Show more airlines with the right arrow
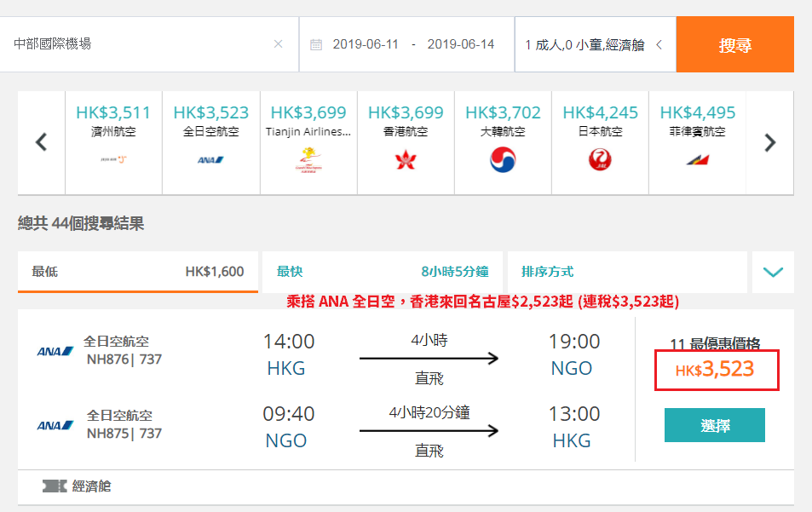Image resolution: width=812 pixels, height=512 pixels. click(x=770, y=142)
